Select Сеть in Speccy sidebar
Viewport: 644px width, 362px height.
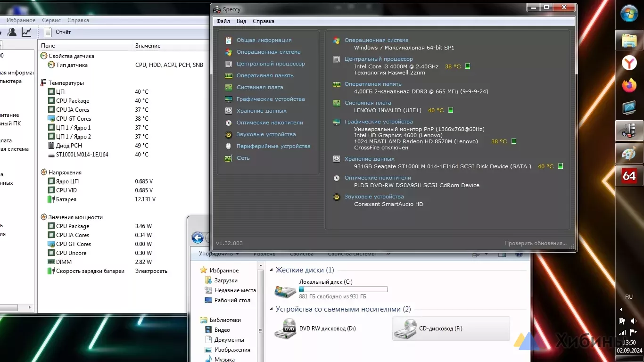pos(243,158)
